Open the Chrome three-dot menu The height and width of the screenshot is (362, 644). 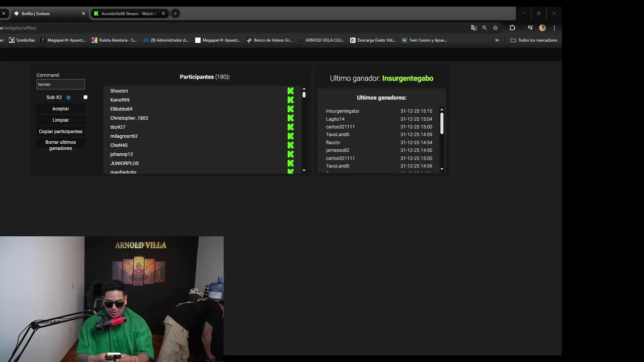click(554, 28)
